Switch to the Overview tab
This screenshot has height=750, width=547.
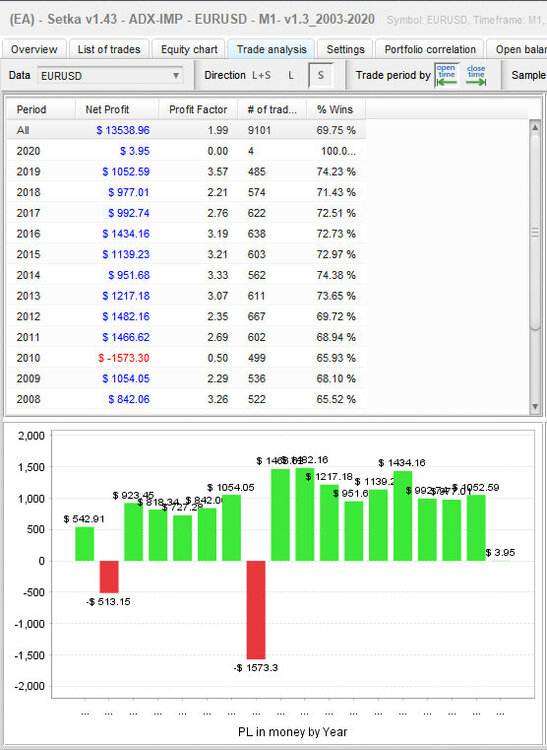tap(34, 49)
